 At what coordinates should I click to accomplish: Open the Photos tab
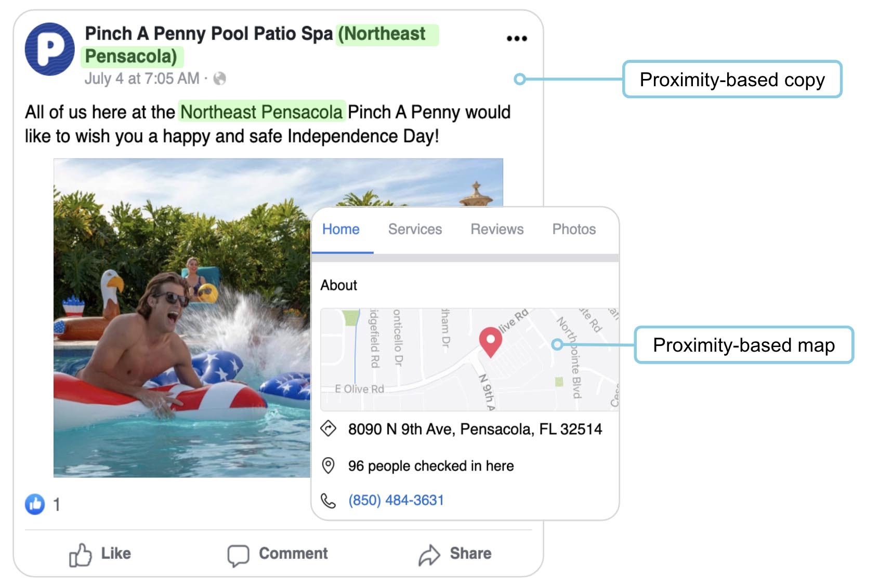pos(574,229)
